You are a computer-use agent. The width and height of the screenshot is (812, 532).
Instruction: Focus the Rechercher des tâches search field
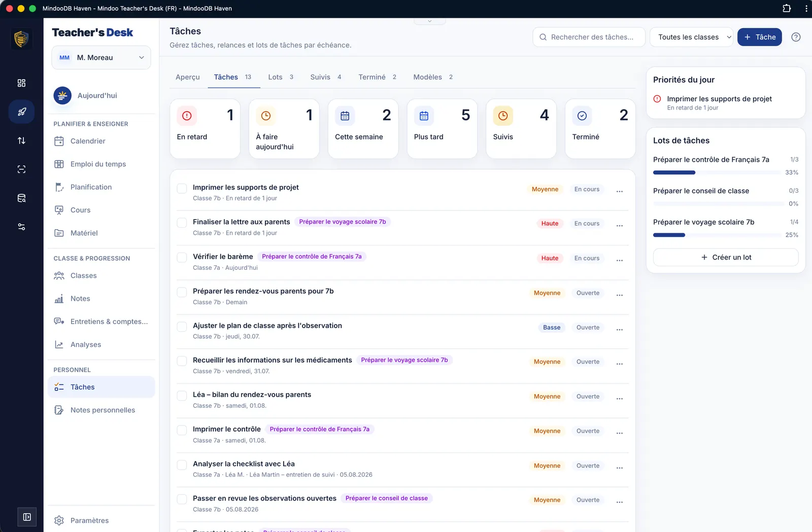click(x=589, y=37)
